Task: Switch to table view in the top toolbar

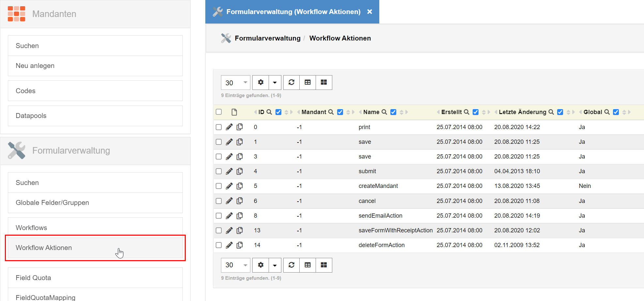Action: [x=307, y=82]
